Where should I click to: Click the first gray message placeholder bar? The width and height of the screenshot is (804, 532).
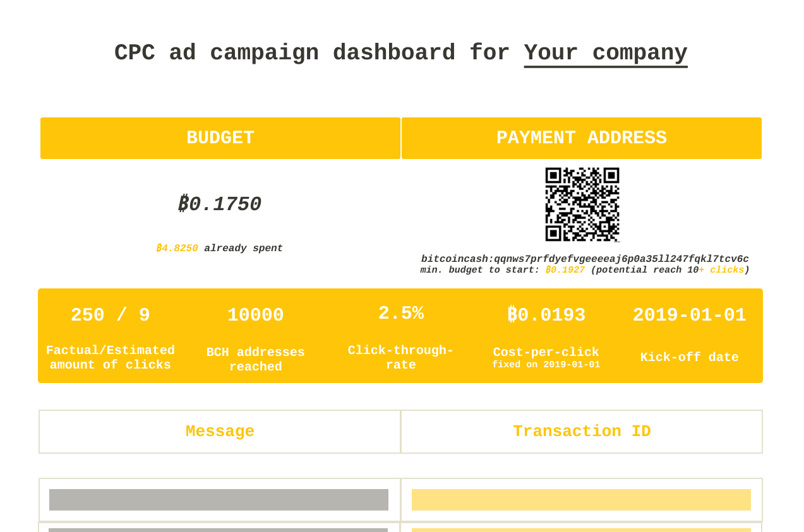tap(219, 499)
